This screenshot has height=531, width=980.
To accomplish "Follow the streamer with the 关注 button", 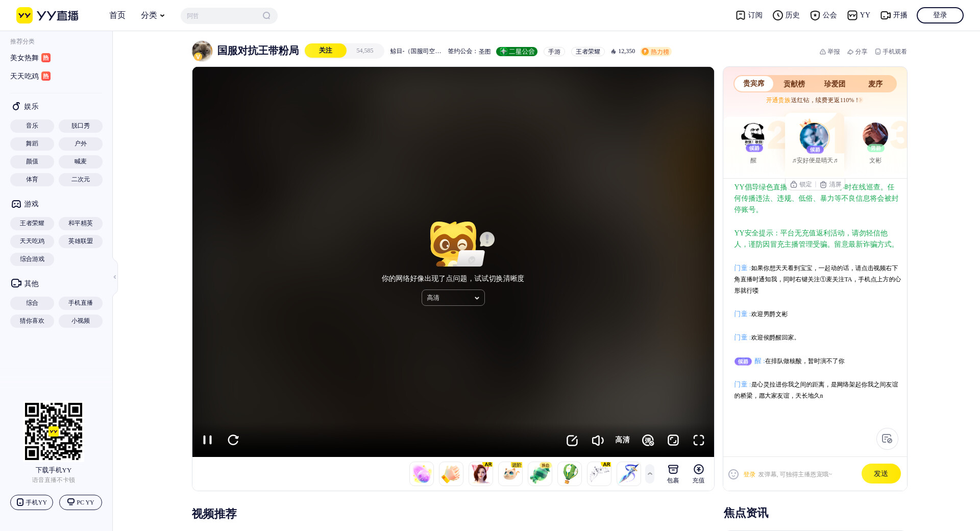I will tap(326, 51).
